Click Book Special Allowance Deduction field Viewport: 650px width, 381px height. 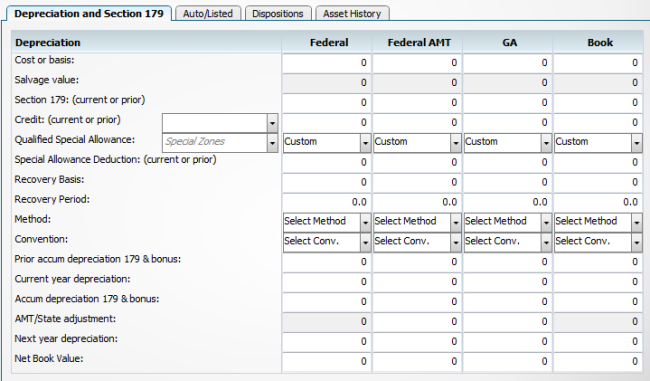tap(598, 163)
